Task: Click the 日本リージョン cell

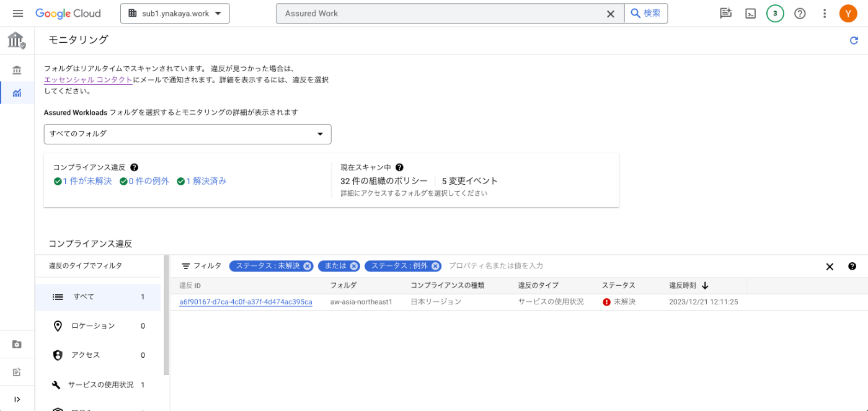Action: click(436, 302)
